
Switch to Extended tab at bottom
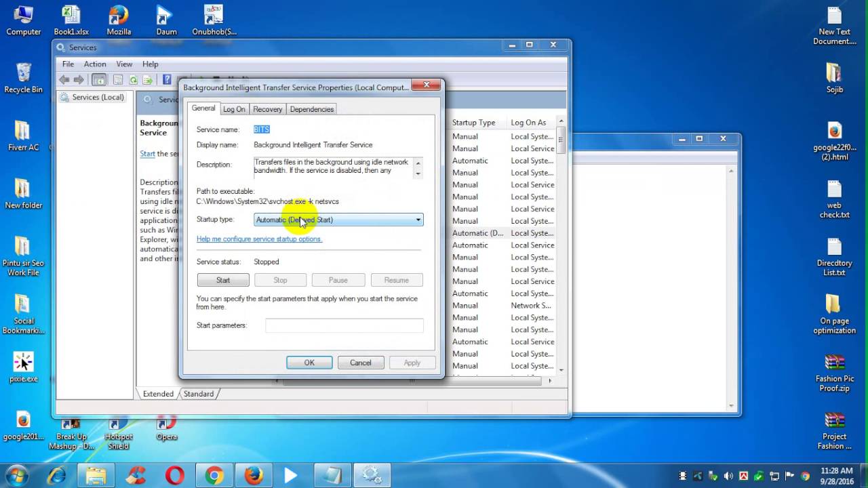point(158,394)
